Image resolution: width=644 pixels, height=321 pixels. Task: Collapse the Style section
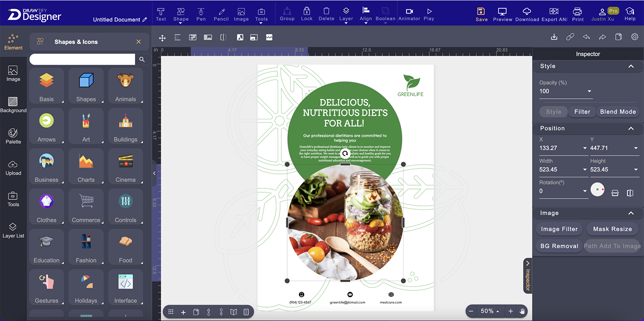(x=631, y=66)
